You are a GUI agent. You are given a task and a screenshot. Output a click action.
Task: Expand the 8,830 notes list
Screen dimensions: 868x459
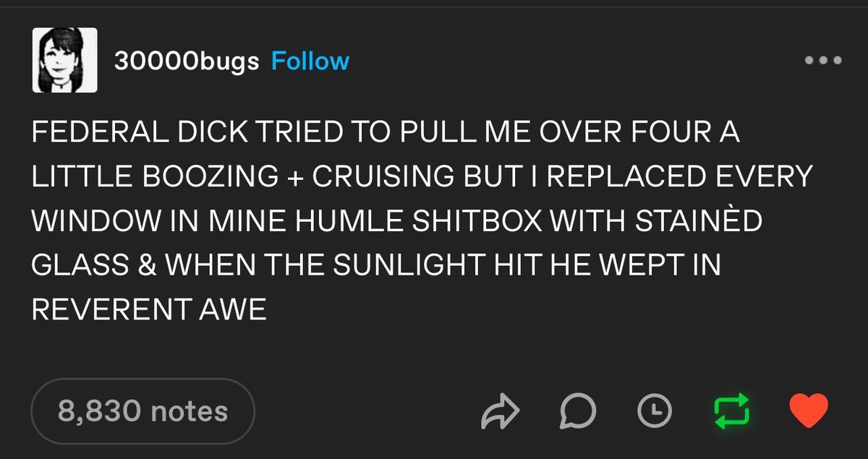142,411
